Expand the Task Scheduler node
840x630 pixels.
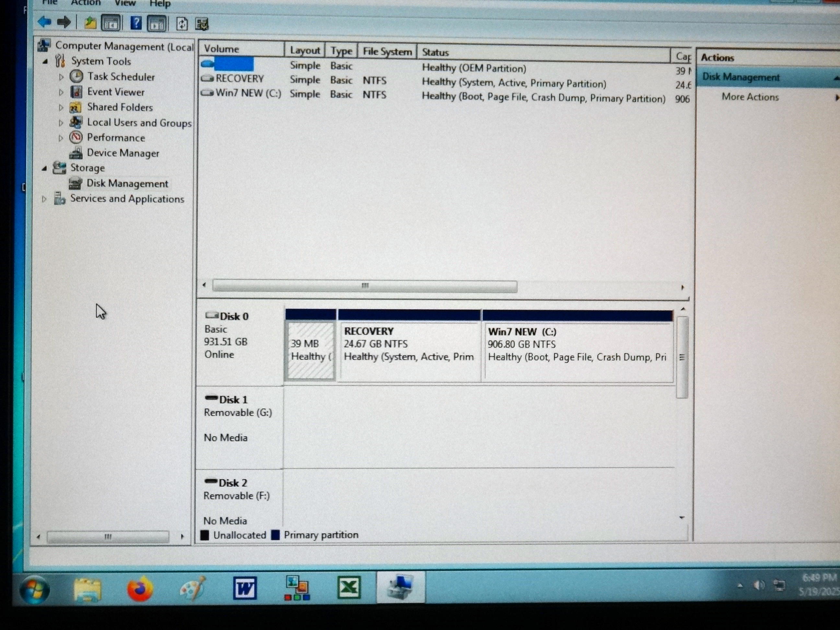click(x=61, y=77)
